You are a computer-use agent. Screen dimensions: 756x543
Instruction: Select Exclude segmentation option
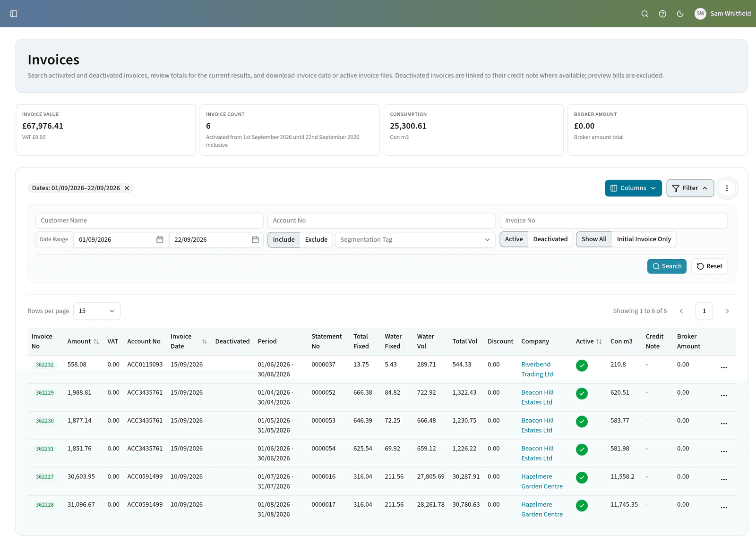pyautogui.click(x=317, y=239)
